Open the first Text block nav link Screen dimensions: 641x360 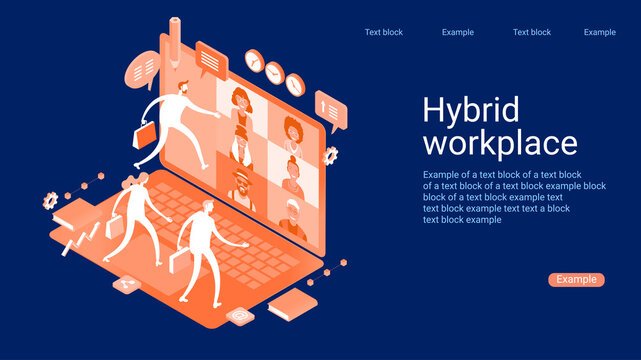[383, 32]
